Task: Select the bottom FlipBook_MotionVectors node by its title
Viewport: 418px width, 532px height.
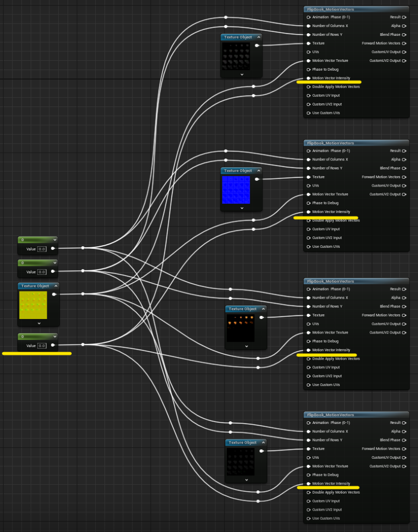Action: coord(330,415)
